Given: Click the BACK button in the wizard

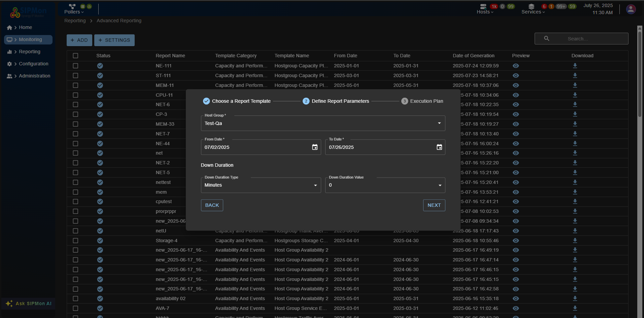Looking at the screenshot, I should point(212,205).
